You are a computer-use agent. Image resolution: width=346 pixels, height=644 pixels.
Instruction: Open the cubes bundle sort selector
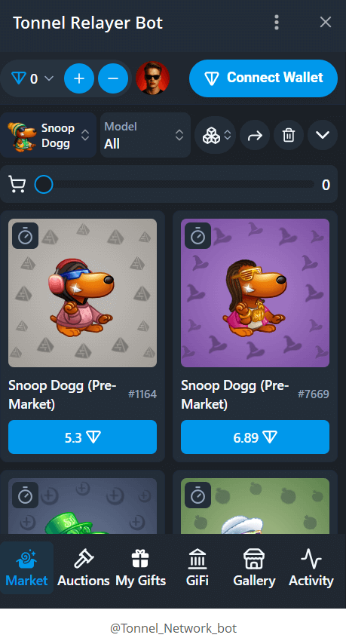tap(215, 135)
